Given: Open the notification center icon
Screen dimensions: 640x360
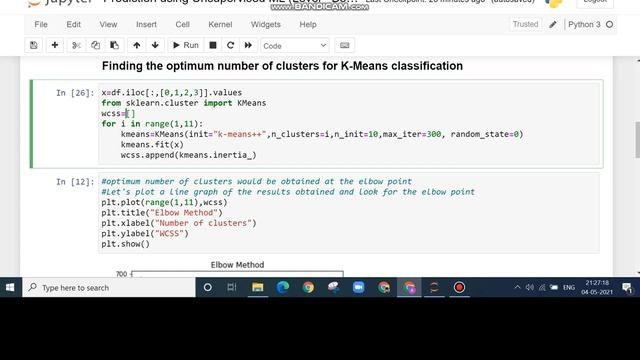Looking at the screenshot, I should 627,288.
